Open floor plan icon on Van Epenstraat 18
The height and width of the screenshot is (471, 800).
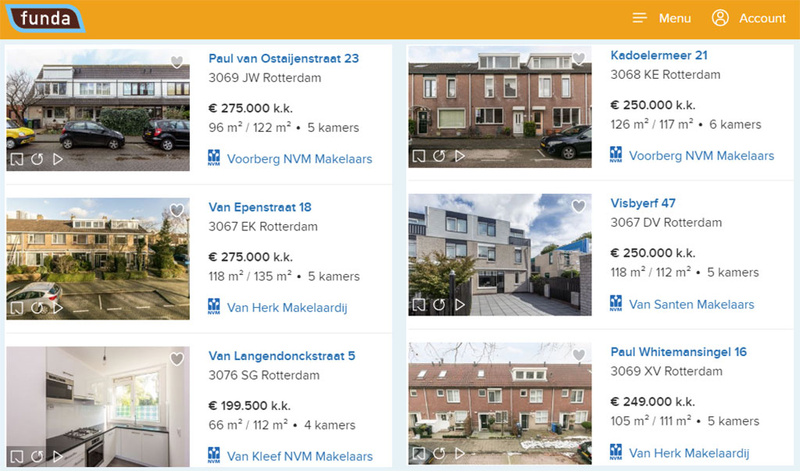17,307
